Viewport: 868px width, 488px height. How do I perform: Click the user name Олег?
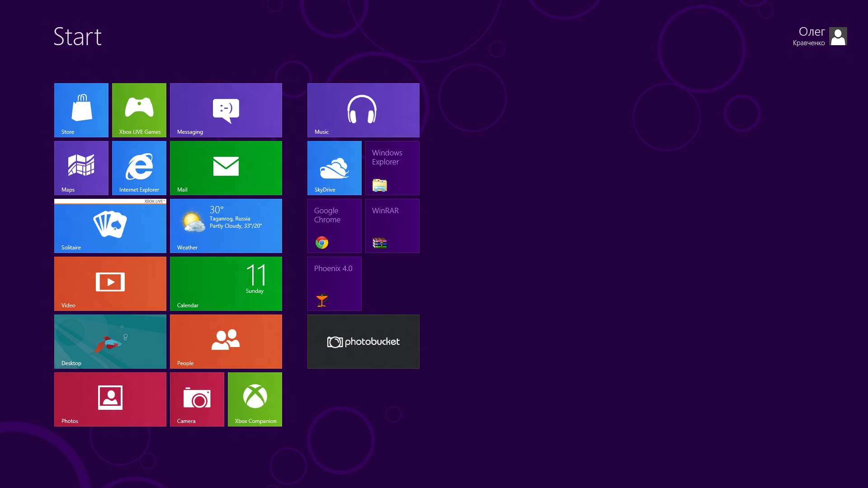click(811, 32)
